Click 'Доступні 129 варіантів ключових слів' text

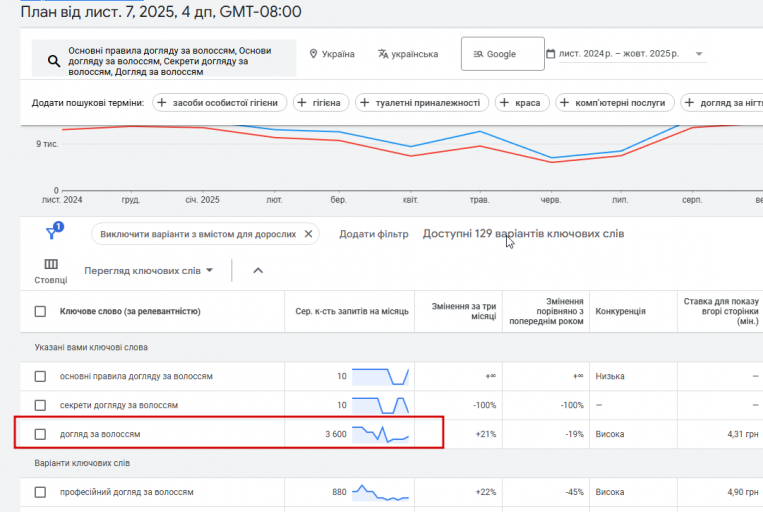(x=523, y=234)
